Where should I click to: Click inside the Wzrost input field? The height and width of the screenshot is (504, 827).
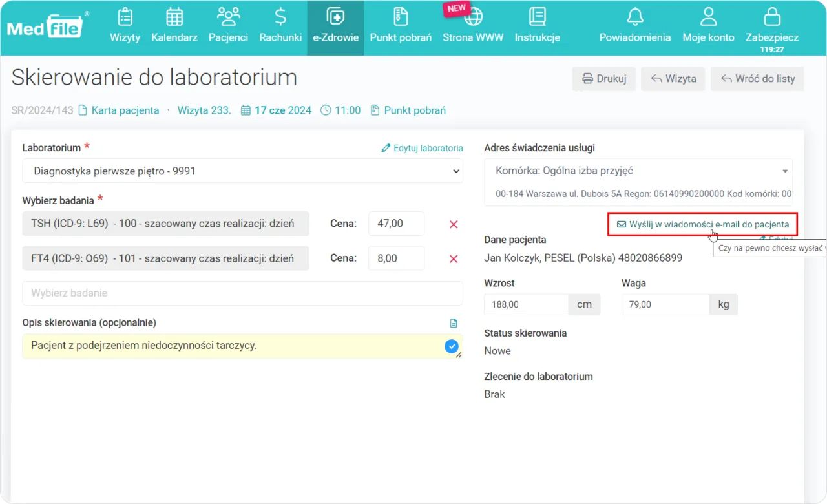click(525, 304)
